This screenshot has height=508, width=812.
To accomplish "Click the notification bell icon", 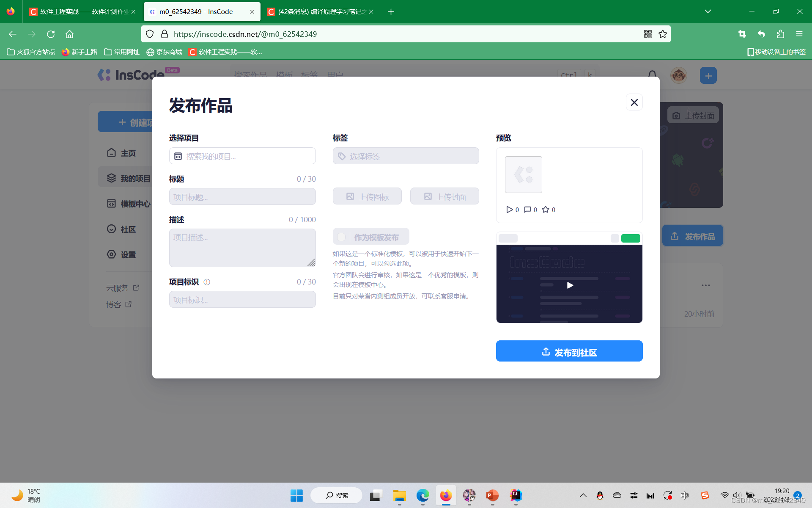I will (652, 75).
